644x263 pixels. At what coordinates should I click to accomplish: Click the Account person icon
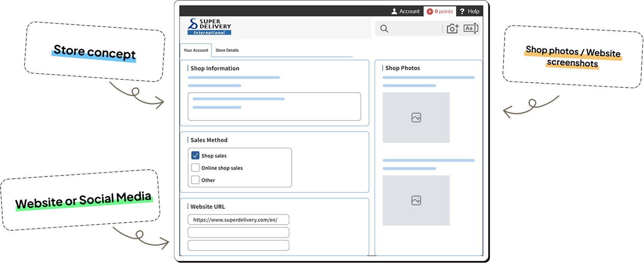[x=394, y=12]
